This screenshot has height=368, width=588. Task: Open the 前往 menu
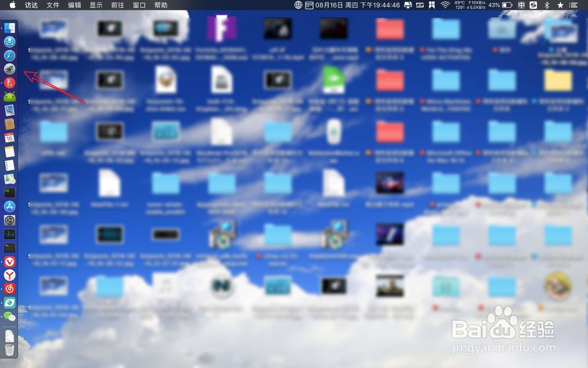coord(118,5)
